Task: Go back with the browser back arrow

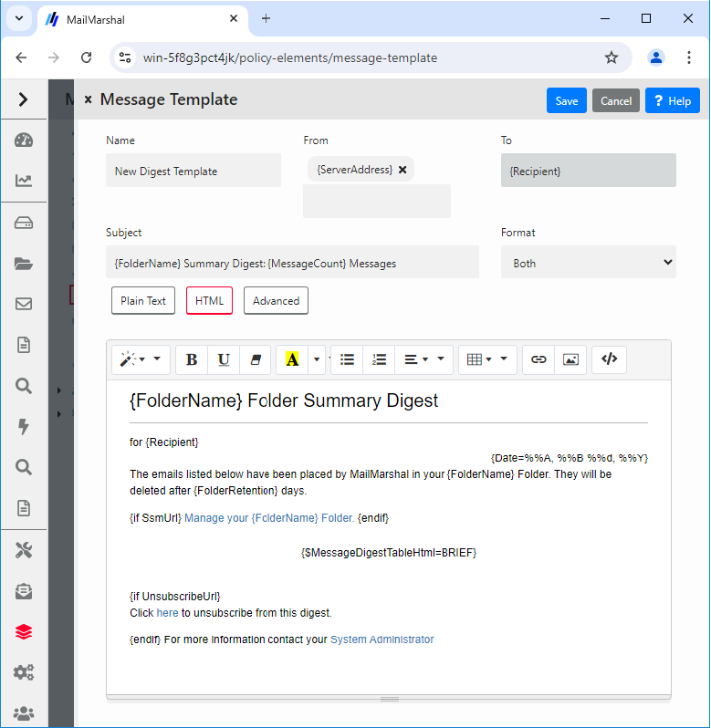Action: (21, 57)
